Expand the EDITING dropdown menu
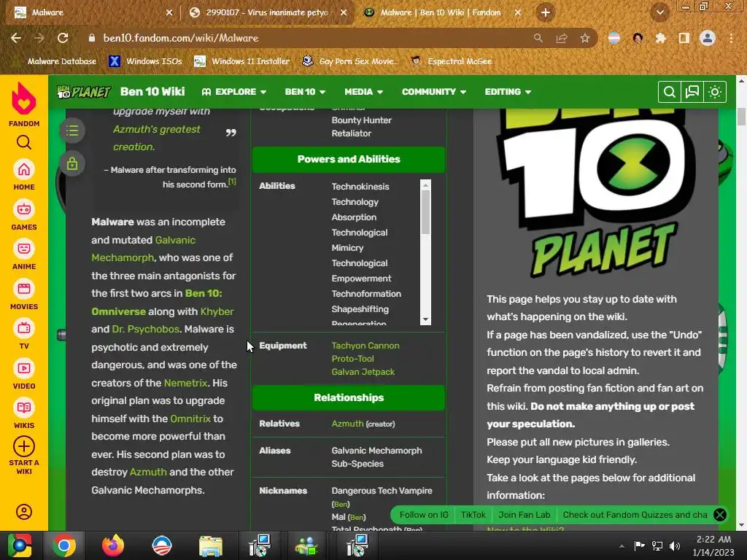 [508, 92]
